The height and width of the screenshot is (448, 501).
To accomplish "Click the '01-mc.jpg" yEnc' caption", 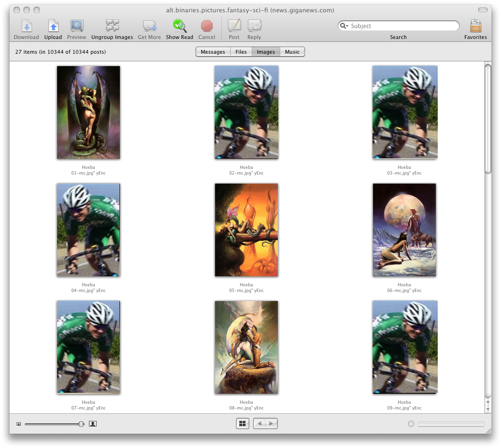I will (x=88, y=173).
